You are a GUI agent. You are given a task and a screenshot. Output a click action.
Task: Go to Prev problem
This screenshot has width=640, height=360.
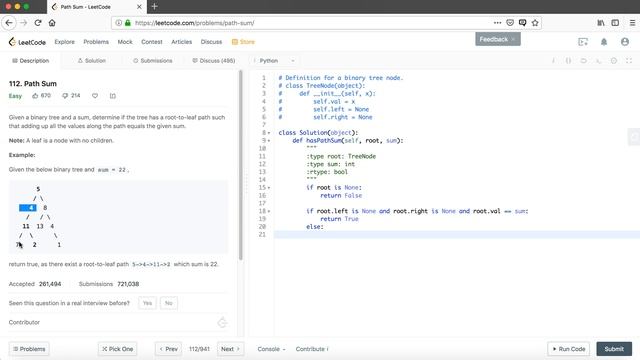[x=169, y=349]
